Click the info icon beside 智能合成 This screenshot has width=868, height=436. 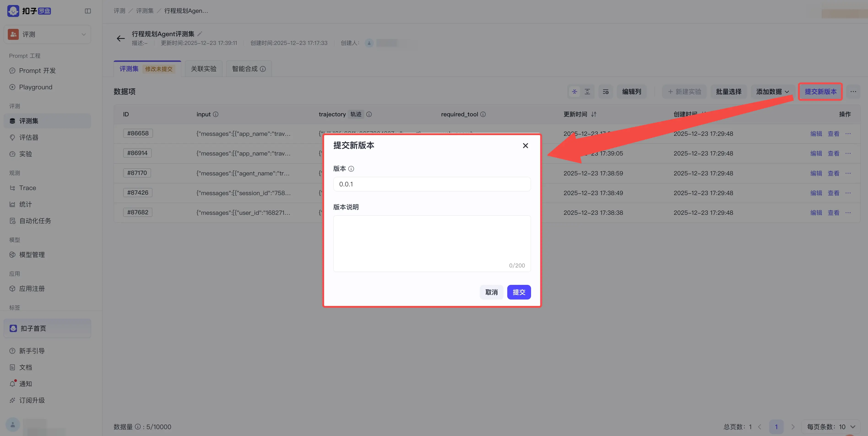pyautogui.click(x=263, y=69)
